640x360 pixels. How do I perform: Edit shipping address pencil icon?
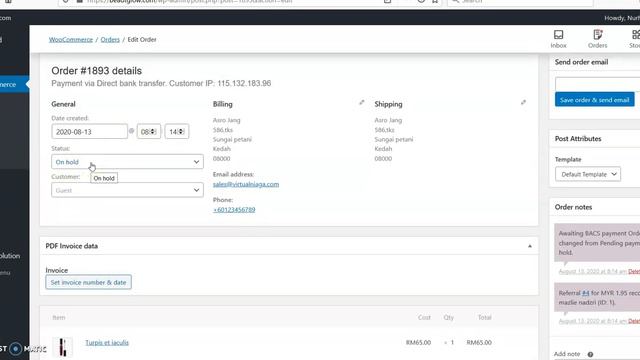coord(523,102)
